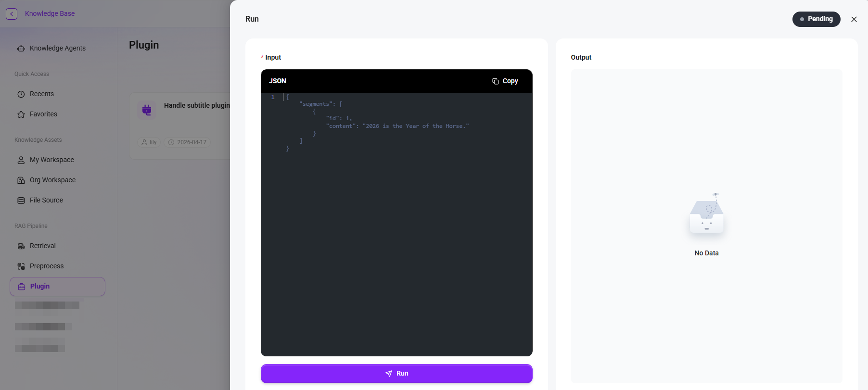
Task: Click the user icon beside lily
Action: 144,142
